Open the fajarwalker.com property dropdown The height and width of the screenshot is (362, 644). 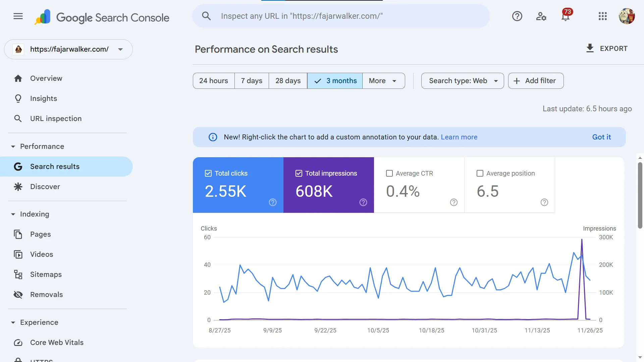pos(68,49)
